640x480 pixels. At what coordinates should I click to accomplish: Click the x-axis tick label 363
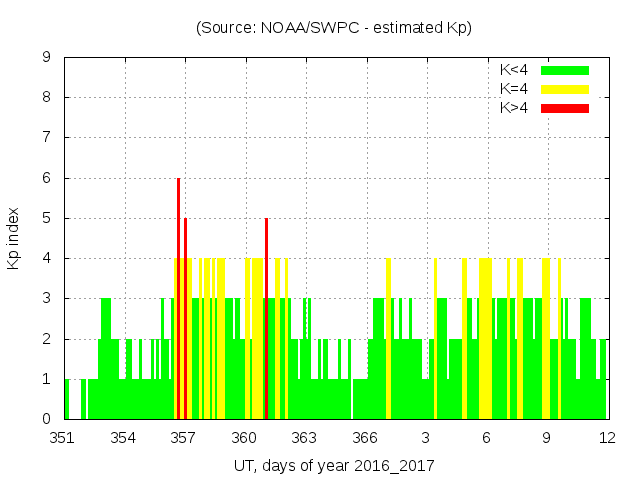tap(305, 437)
